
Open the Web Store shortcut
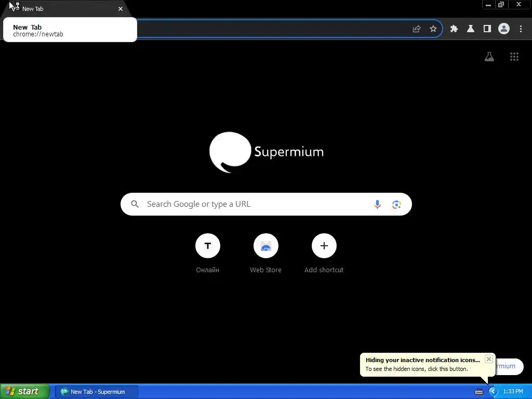(265, 254)
